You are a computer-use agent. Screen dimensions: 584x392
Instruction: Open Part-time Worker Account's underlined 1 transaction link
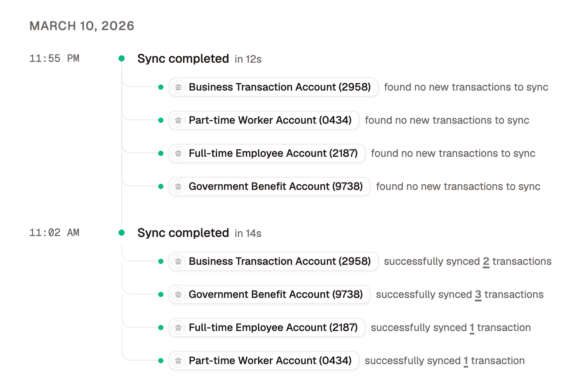[466, 361]
